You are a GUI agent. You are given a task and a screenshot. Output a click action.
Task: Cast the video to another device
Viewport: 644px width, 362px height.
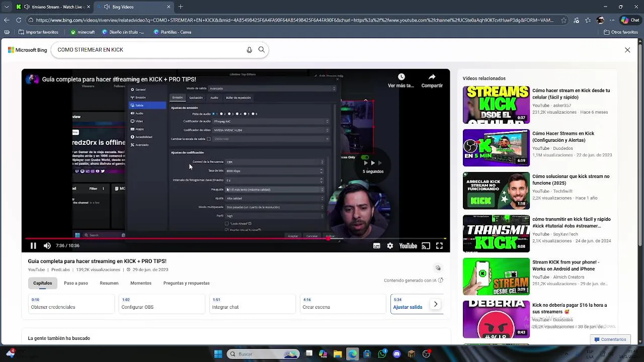[x=426, y=246]
